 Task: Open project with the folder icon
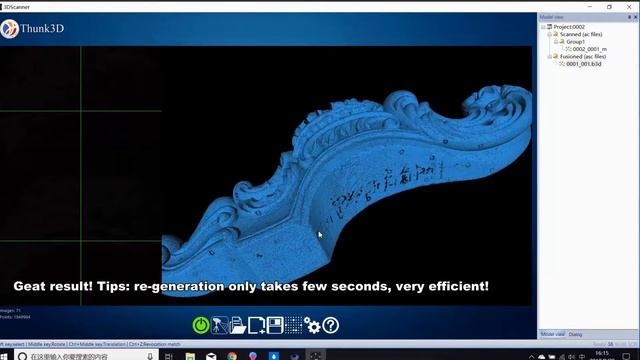(x=238, y=325)
